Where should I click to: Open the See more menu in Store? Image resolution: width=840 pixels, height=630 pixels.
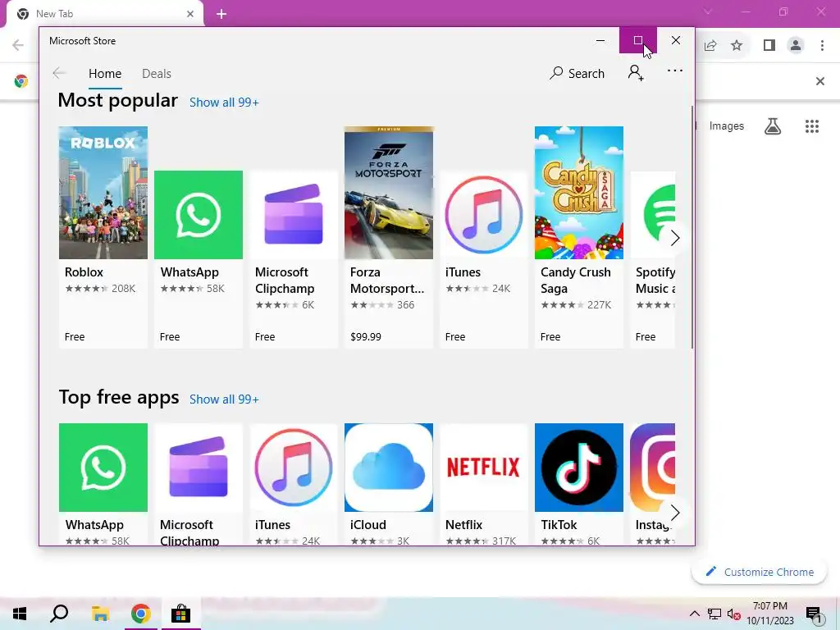(675, 71)
